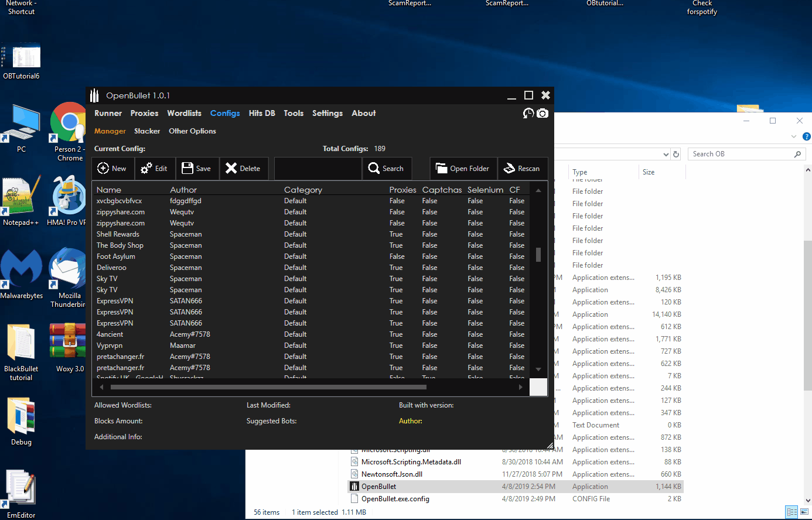Open the Hits DB tab
Screen dimensions: 812x520
262,114
